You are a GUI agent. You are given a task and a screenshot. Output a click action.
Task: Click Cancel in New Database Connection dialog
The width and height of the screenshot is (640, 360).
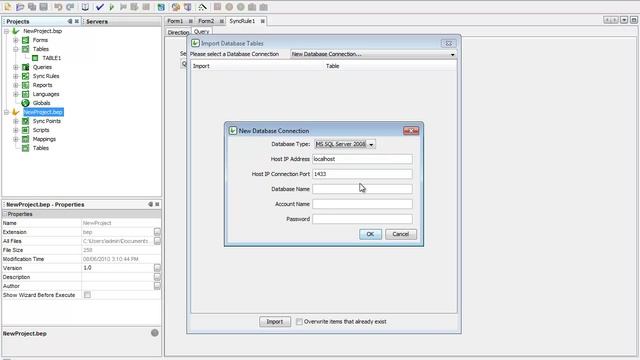[x=401, y=234]
